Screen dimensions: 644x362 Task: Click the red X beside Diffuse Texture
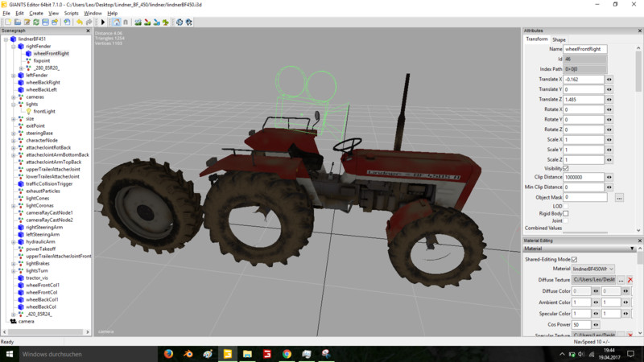[x=630, y=279]
